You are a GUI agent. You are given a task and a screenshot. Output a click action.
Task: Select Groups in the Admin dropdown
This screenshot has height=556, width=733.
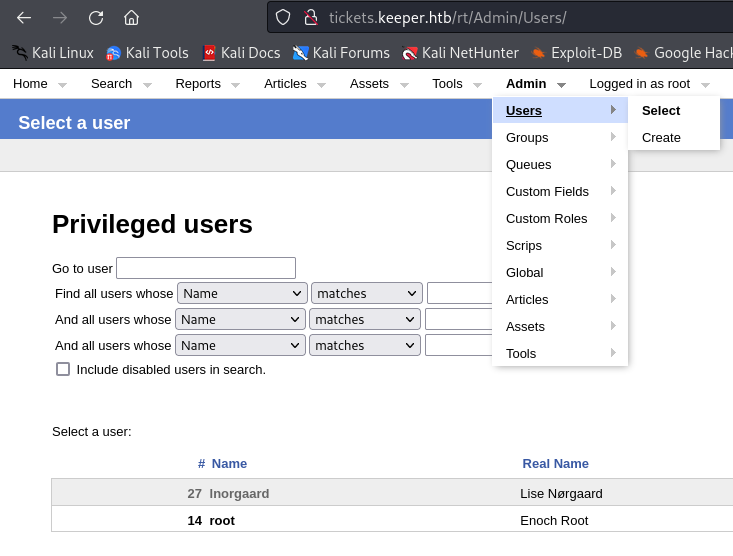click(x=560, y=137)
